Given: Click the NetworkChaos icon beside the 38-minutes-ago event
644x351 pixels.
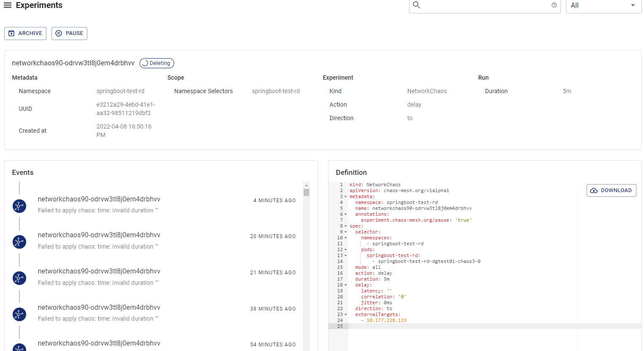Looking at the screenshot, I should (19, 314).
